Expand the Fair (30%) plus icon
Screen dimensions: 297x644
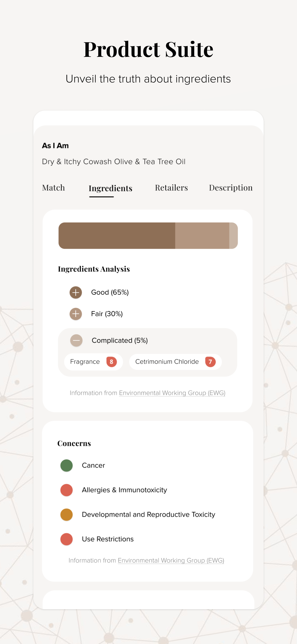coord(76,314)
